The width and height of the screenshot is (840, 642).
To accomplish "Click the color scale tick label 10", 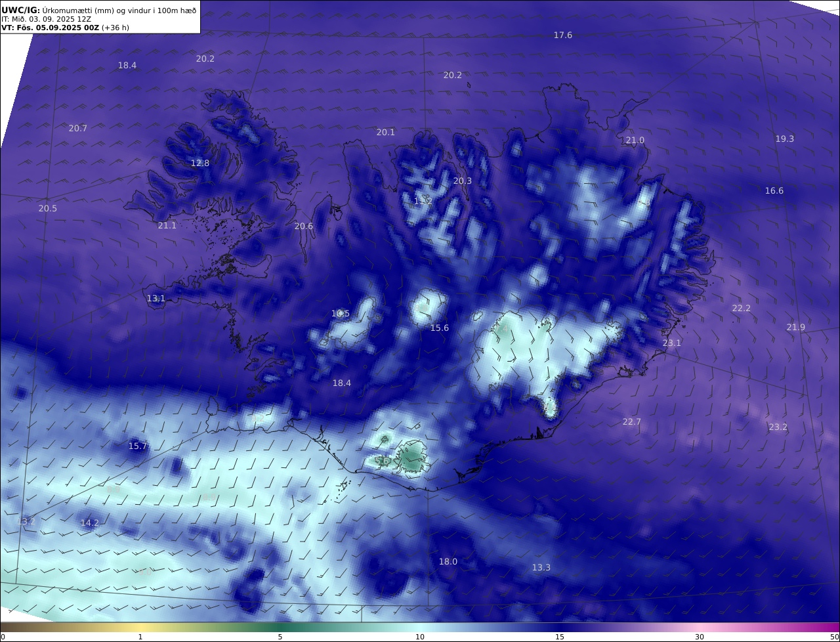I will (420, 637).
